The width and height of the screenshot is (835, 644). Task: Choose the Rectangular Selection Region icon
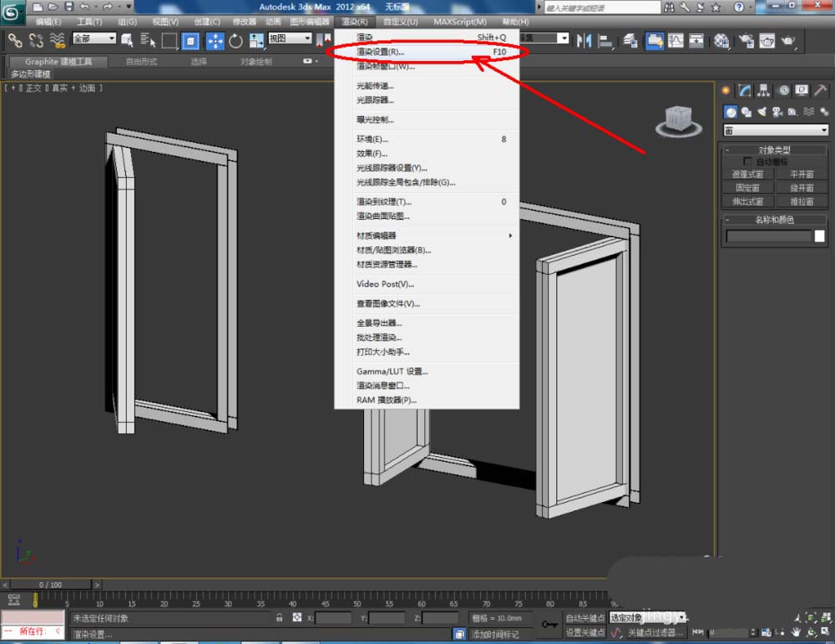[x=169, y=40]
